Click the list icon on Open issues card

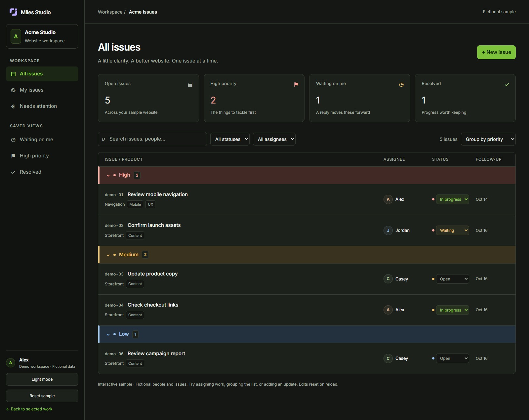[x=190, y=85]
